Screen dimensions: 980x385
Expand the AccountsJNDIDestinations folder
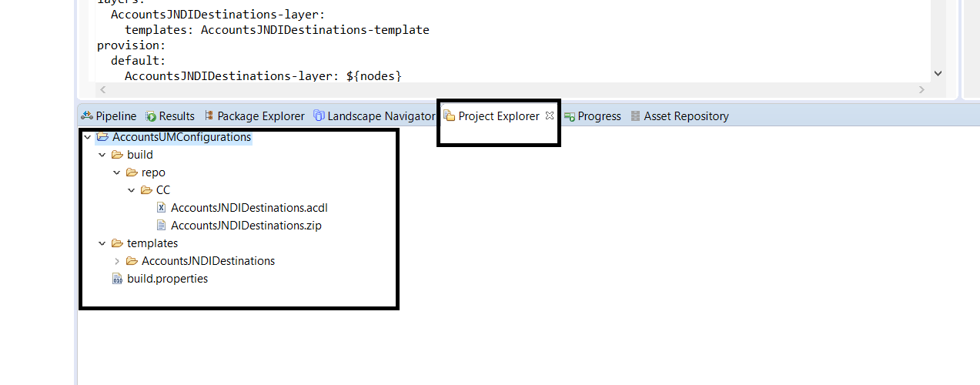(x=116, y=261)
